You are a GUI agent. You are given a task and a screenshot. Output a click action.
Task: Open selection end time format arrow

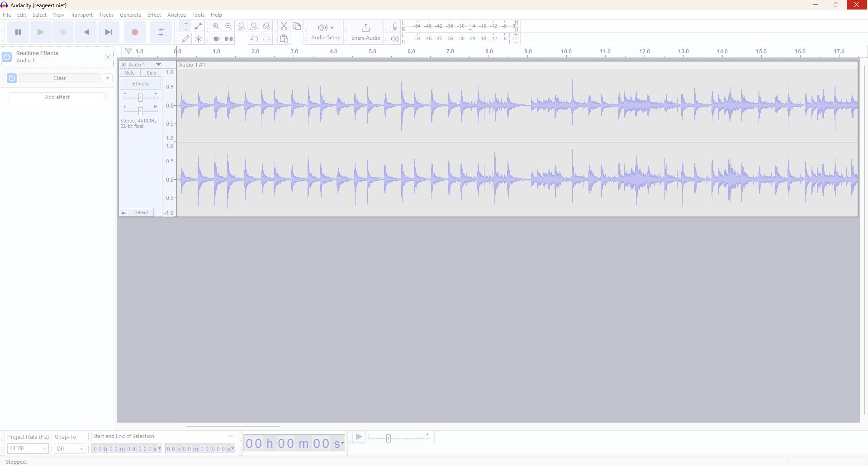click(232, 448)
